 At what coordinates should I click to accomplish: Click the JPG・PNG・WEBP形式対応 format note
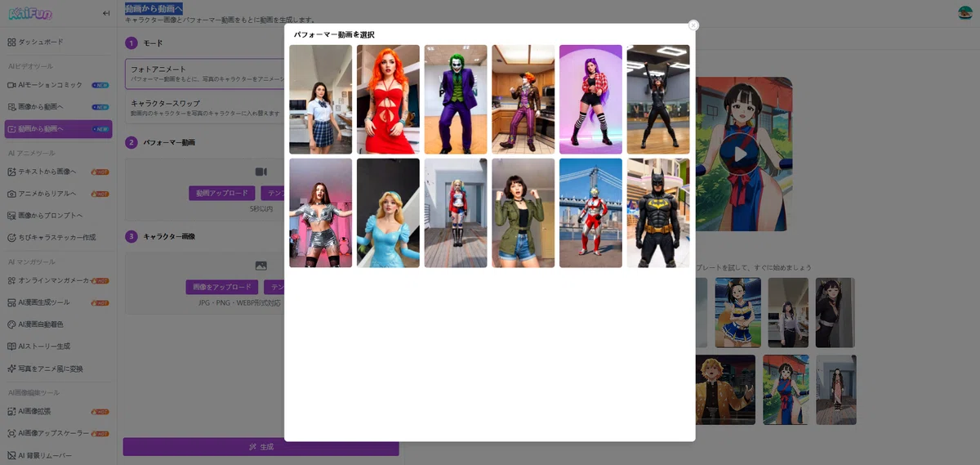point(239,303)
